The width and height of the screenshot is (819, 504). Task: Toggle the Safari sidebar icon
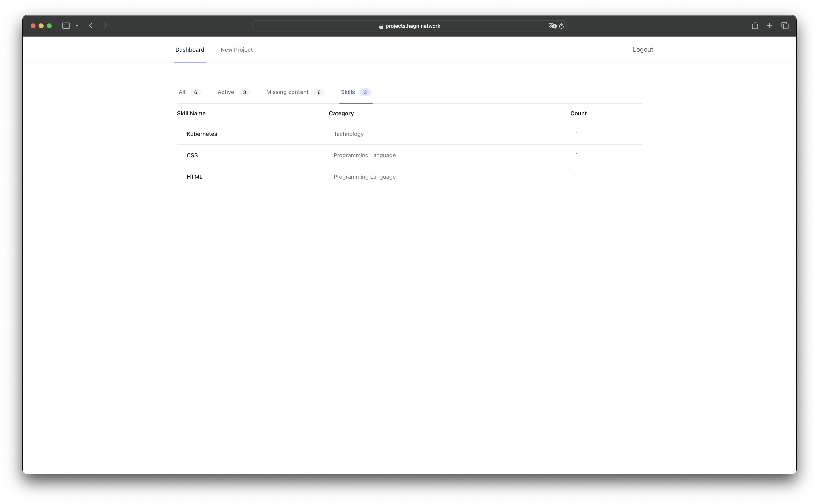click(66, 26)
